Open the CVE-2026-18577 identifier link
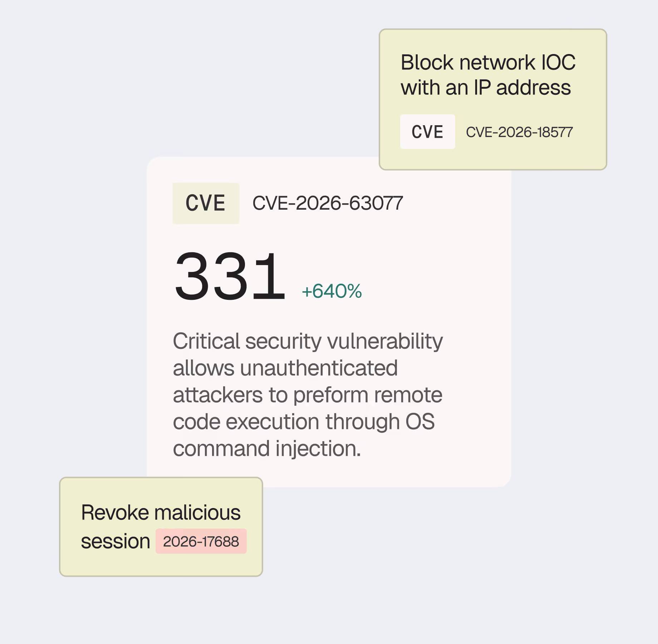 click(519, 132)
